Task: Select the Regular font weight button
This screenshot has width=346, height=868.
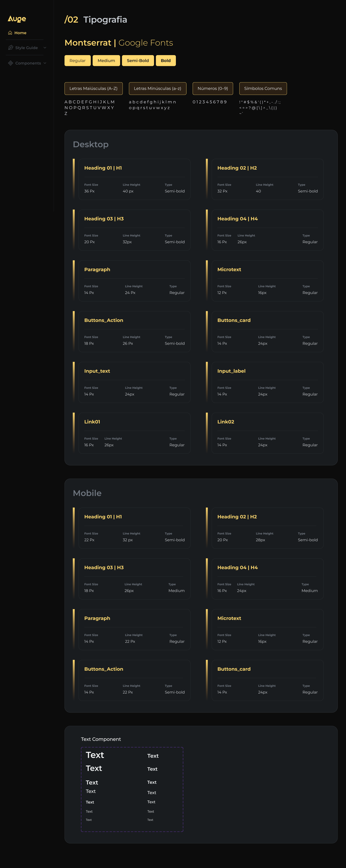Action: pyautogui.click(x=77, y=61)
